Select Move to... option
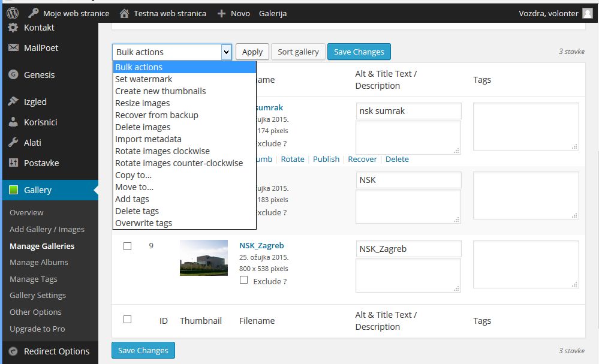The image size is (599, 364). pyautogui.click(x=185, y=187)
